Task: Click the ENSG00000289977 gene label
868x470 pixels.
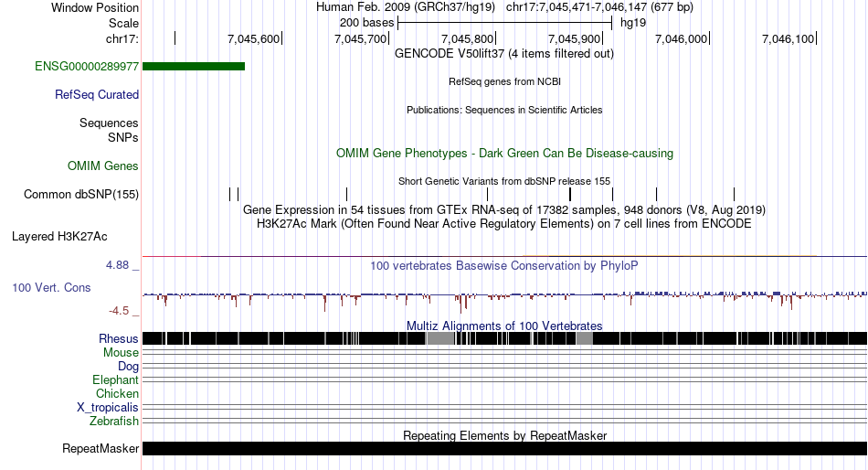Action: (87, 67)
